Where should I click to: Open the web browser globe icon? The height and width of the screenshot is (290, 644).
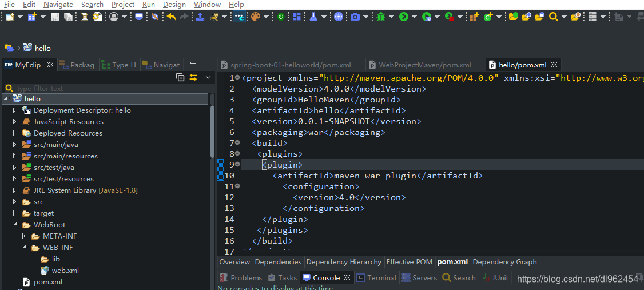[x=339, y=17]
